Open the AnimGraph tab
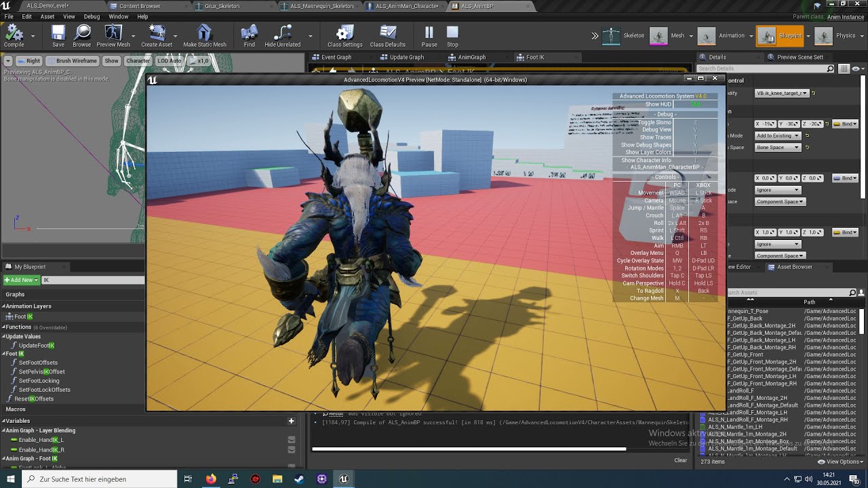This screenshot has width=868, height=488. click(472, 57)
